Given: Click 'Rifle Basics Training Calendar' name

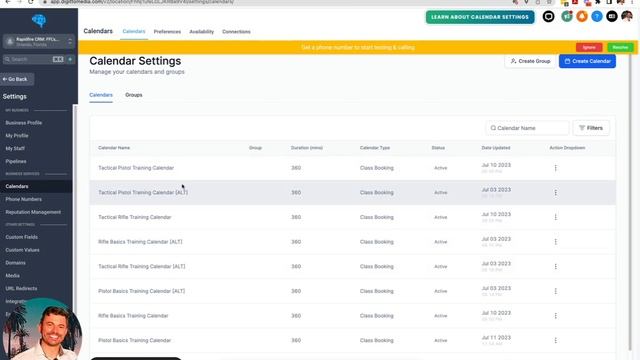Looking at the screenshot, I should click(133, 316).
